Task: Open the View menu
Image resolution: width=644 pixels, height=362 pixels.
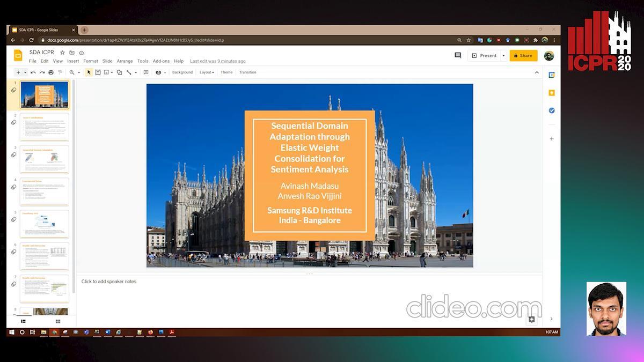Action: click(57, 61)
